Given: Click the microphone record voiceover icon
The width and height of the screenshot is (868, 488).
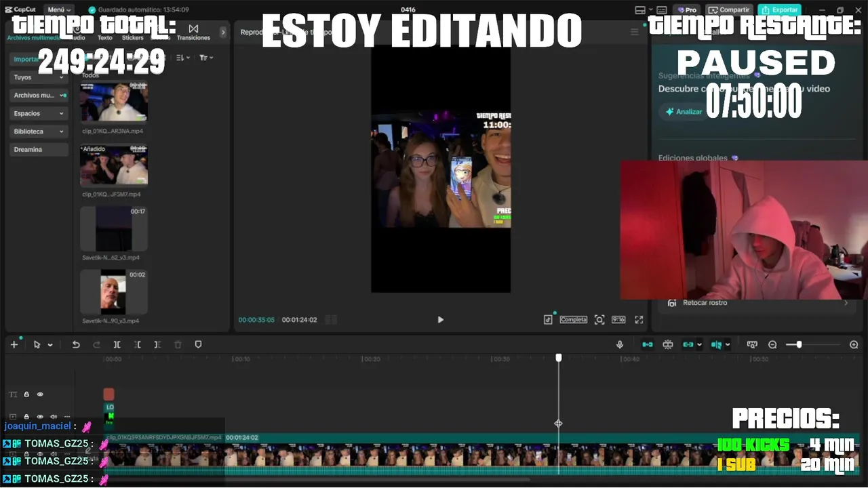Looking at the screenshot, I should 620,344.
